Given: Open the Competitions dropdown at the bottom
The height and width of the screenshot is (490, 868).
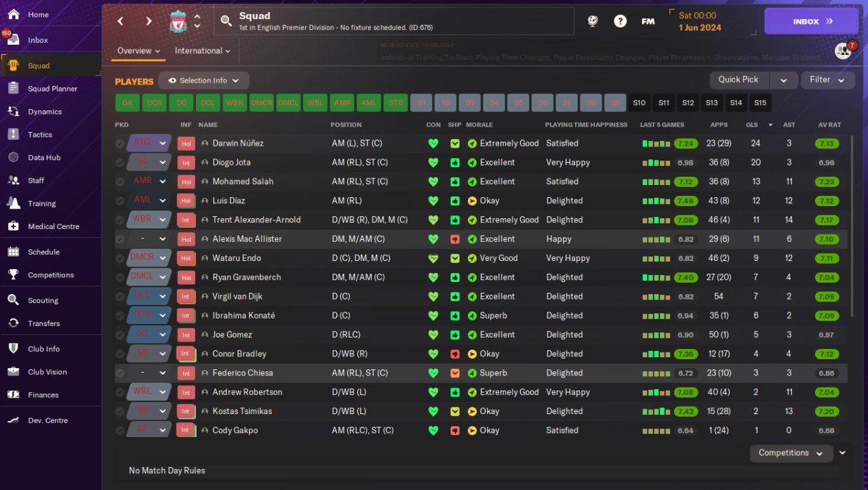Looking at the screenshot, I should (x=791, y=453).
